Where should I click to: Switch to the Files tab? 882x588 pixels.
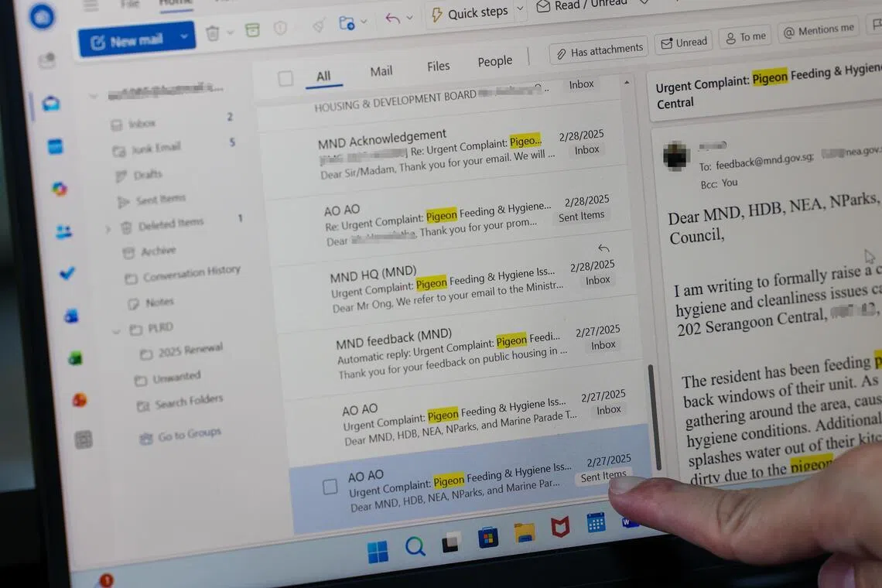[x=438, y=67]
